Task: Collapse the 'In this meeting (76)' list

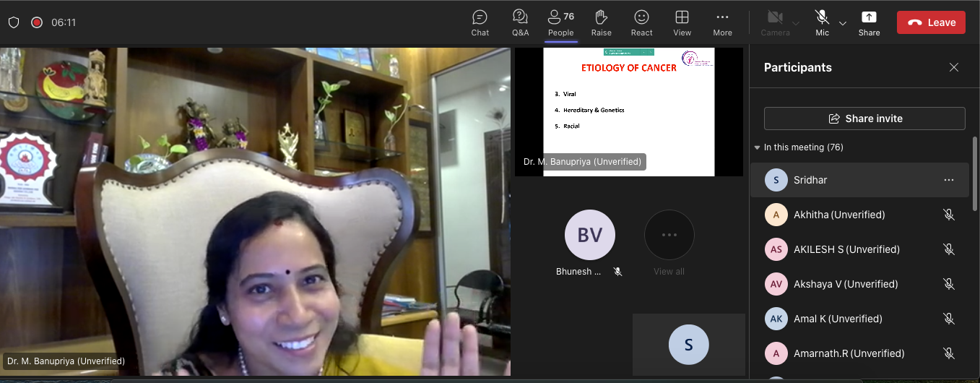Action: [757, 147]
